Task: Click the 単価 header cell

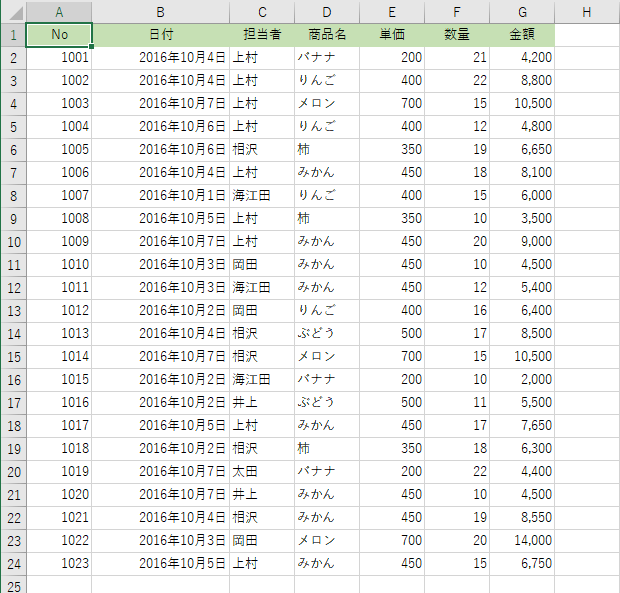Action: click(x=392, y=35)
